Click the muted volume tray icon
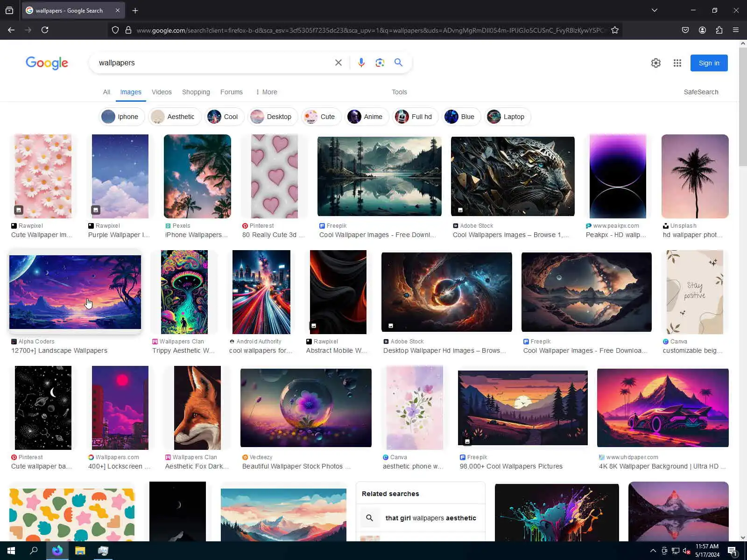The height and width of the screenshot is (560, 747). tap(686, 551)
